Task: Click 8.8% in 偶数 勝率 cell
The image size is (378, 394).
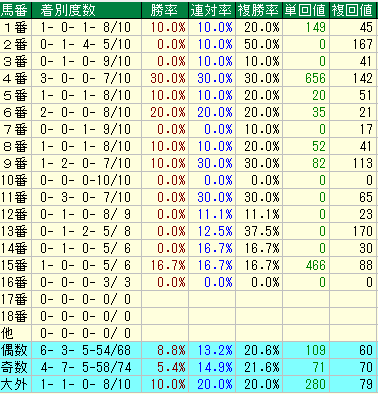Action: (171, 350)
